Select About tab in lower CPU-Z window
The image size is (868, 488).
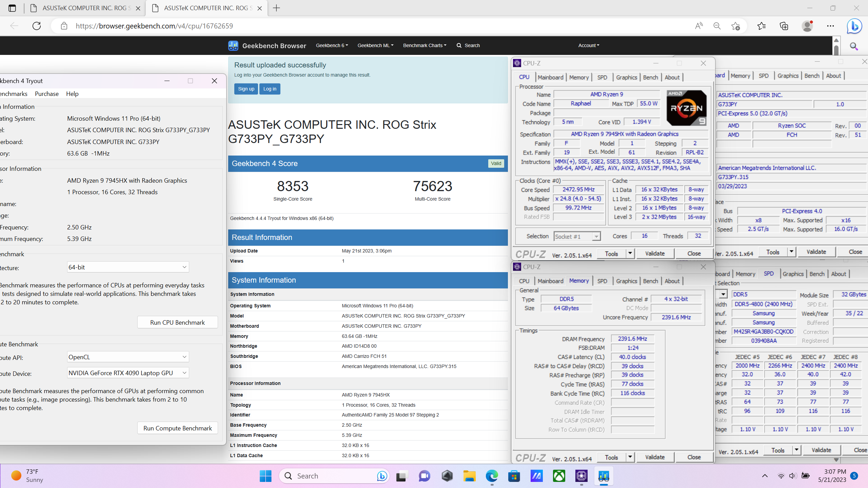(672, 281)
